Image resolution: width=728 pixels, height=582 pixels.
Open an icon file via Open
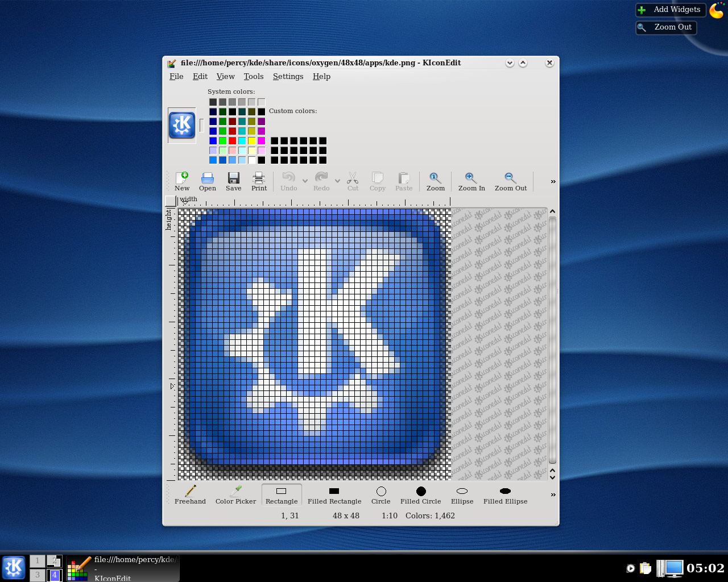coord(207,181)
